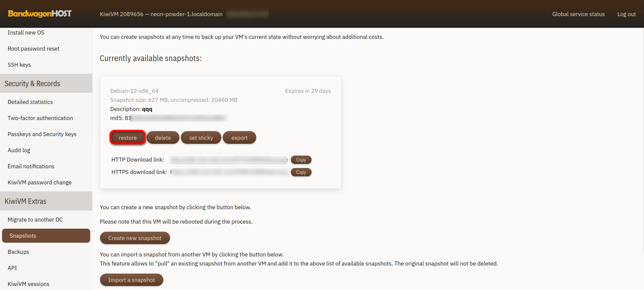
Task: Navigate to Backups page
Action: point(18,252)
